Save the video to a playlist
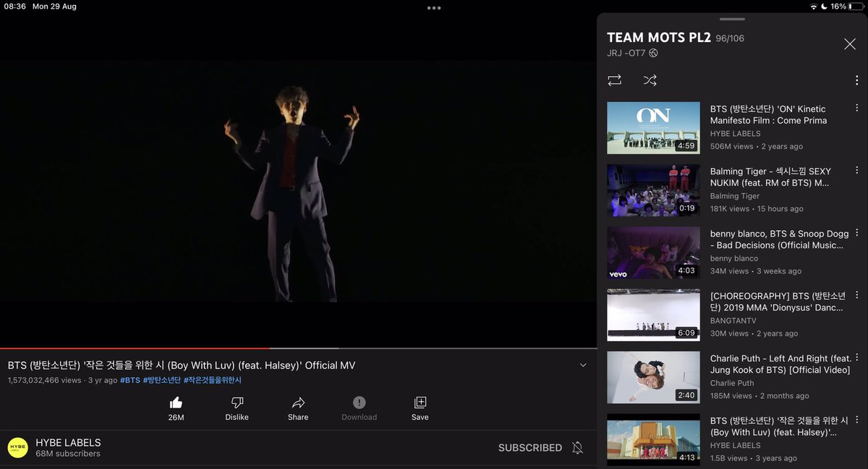868x469 pixels. pos(420,402)
